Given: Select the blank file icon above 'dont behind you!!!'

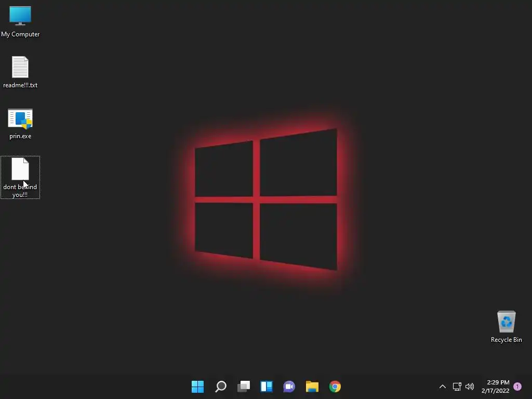Looking at the screenshot, I should [x=20, y=169].
